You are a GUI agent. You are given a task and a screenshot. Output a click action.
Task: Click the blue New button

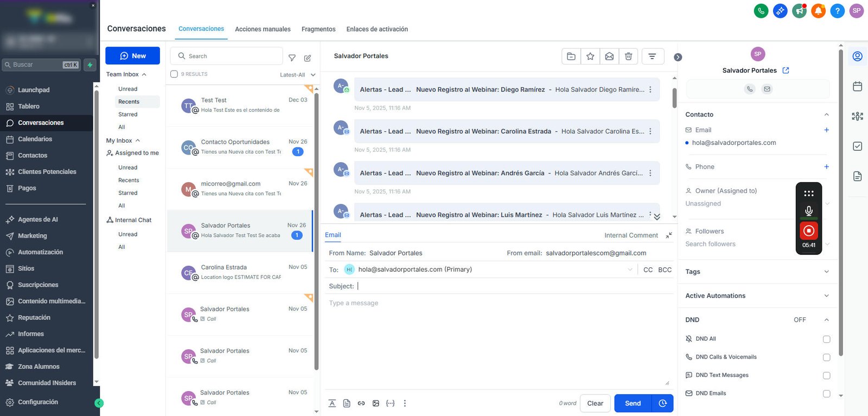(132, 56)
